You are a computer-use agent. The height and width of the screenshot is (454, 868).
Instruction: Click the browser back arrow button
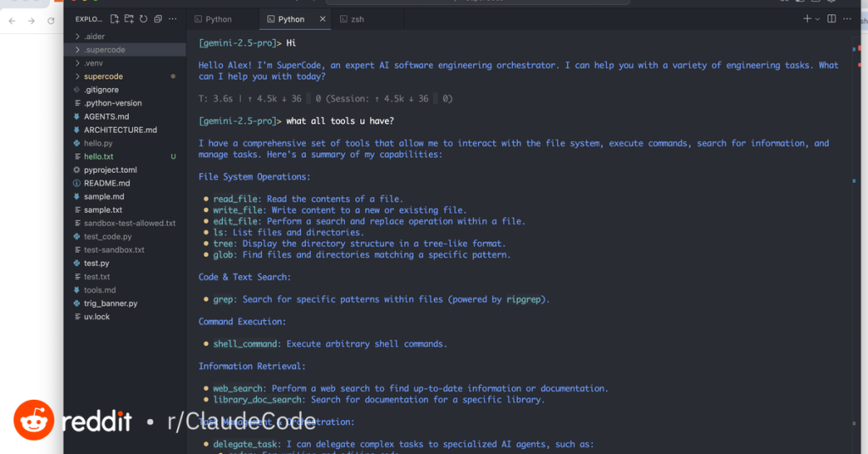[x=11, y=20]
